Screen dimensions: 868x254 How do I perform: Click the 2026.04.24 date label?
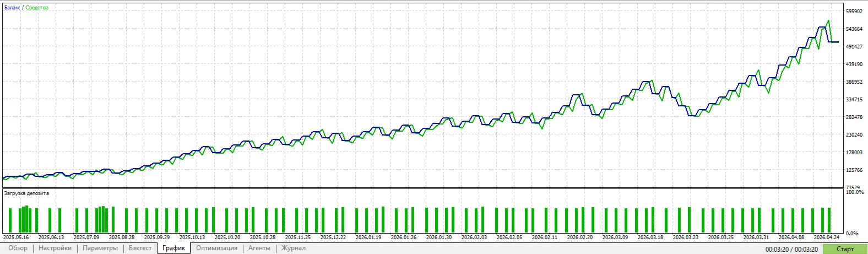click(827, 237)
